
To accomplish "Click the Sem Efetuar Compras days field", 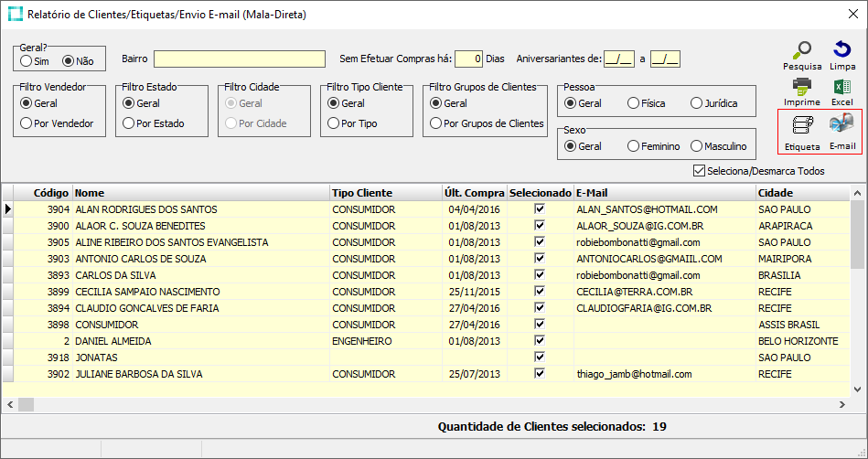I will (467, 59).
